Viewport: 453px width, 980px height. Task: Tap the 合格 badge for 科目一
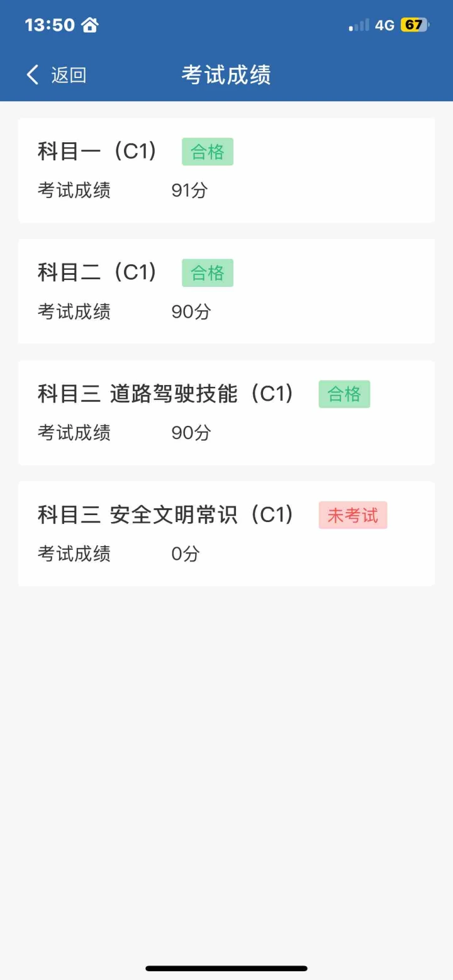point(208,152)
